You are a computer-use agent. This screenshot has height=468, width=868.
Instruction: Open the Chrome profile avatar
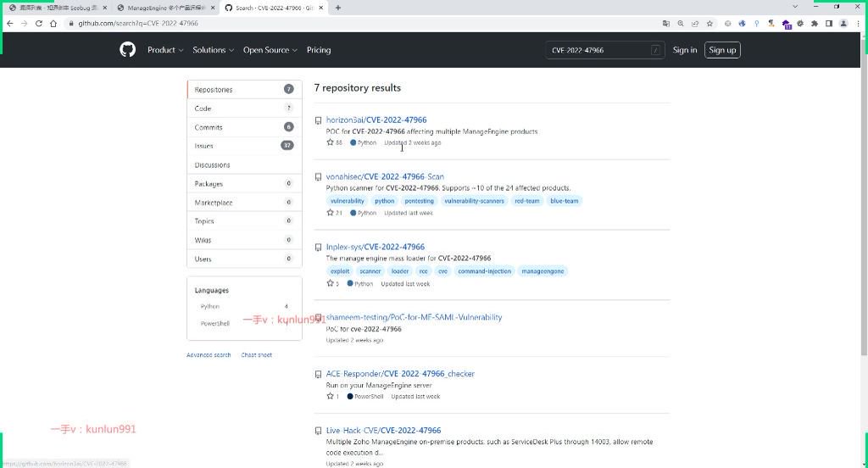coord(843,23)
